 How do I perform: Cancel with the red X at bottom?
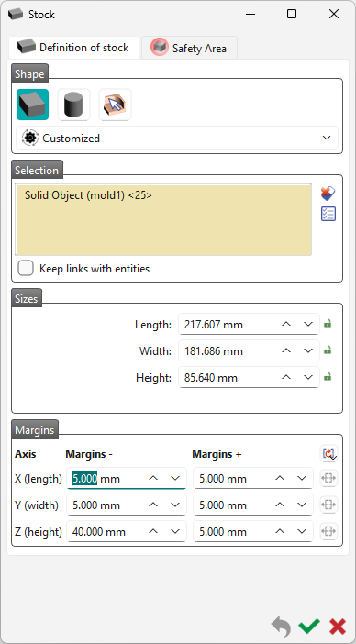click(338, 627)
